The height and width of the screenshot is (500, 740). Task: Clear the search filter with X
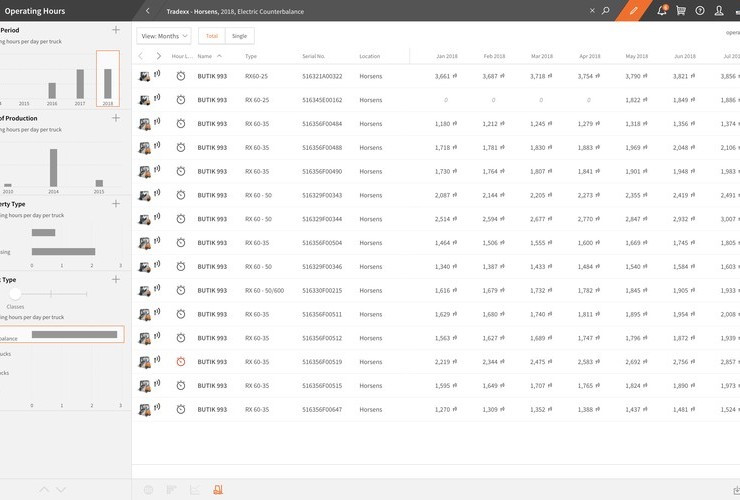[590, 11]
